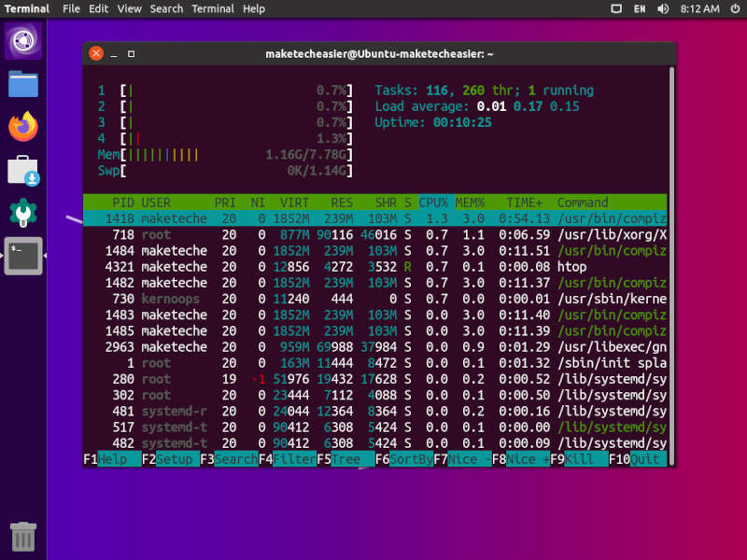This screenshot has height=560, width=747.
Task: Open Ubuntu Software from the dock
Action: point(22,211)
